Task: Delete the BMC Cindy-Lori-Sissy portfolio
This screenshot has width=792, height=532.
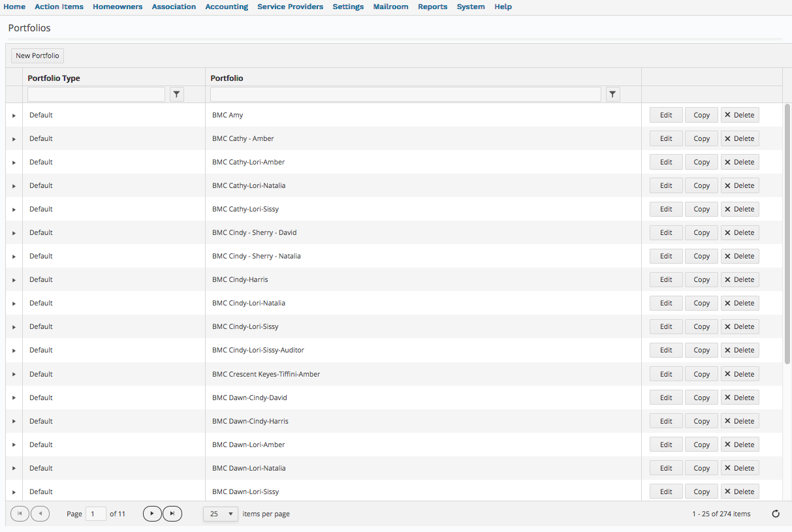Action: pyautogui.click(x=740, y=326)
